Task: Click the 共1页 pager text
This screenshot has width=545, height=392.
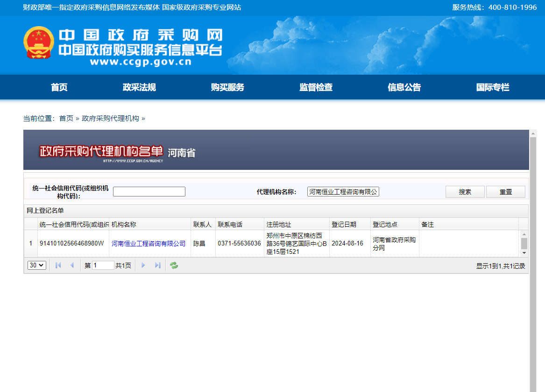Action: (123, 266)
